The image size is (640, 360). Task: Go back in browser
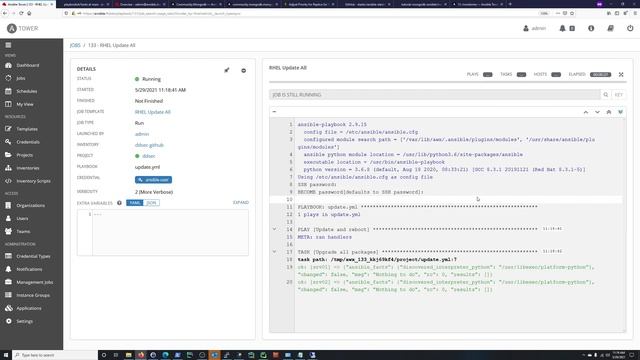[x=5, y=13]
